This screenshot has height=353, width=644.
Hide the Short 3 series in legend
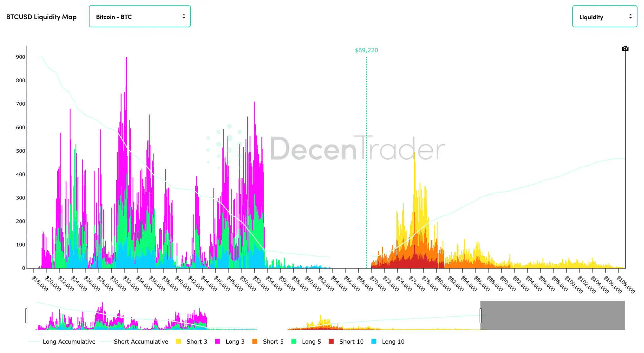point(192,341)
